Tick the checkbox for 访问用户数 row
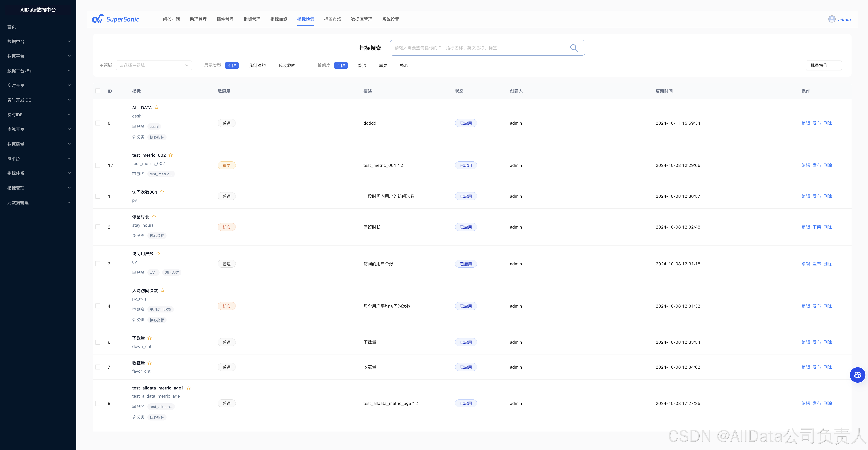 pyautogui.click(x=98, y=264)
